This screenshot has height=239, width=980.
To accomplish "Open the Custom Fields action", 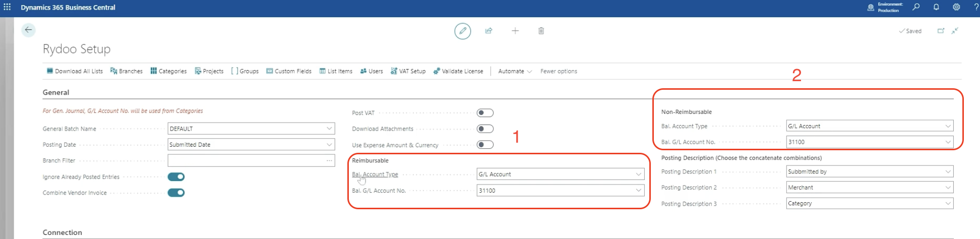I will tap(289, 71).
